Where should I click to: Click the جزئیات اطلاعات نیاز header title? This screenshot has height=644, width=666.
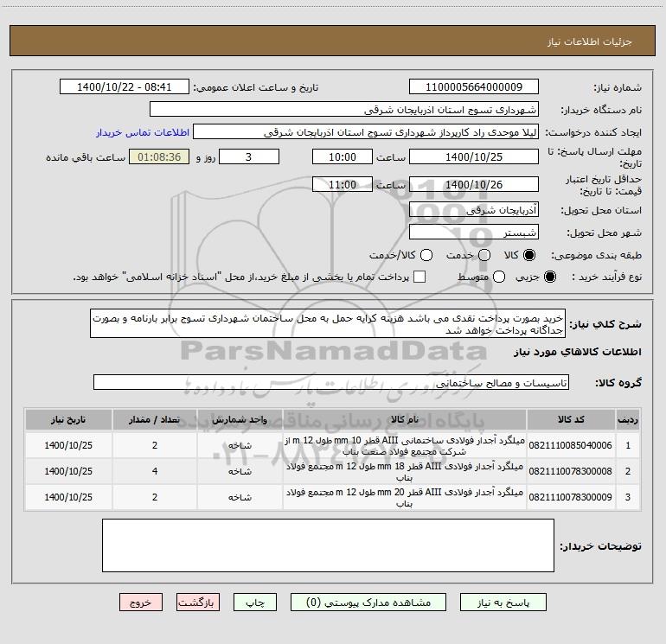click(590, 41)
